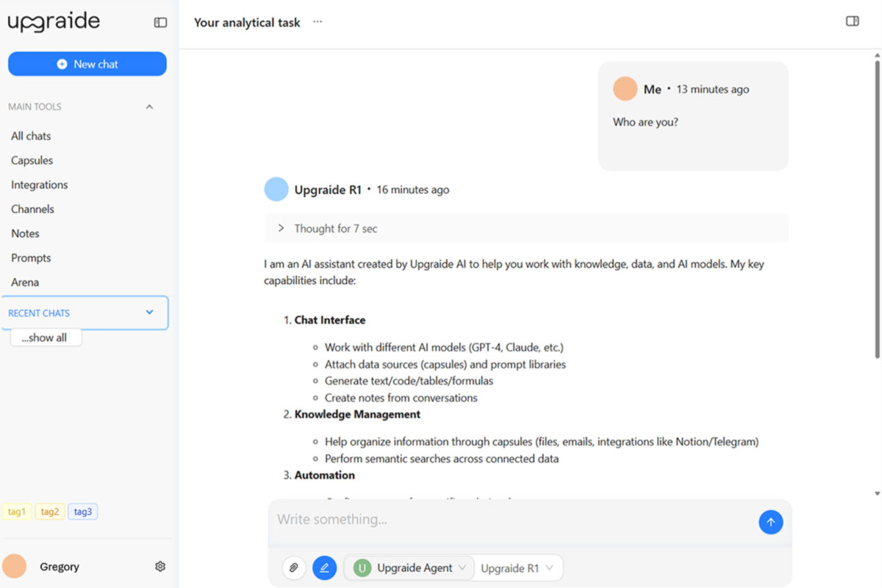Open the right side panel icon
This screenshot has width=882, height=588.
[853, 21]
